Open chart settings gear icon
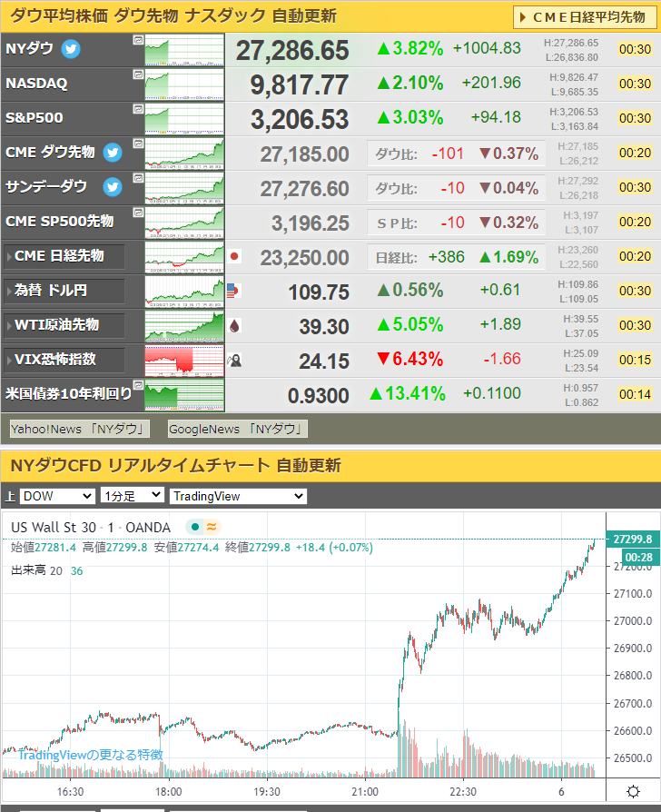This screenshot has height=812, width=661. coord(633,791)
